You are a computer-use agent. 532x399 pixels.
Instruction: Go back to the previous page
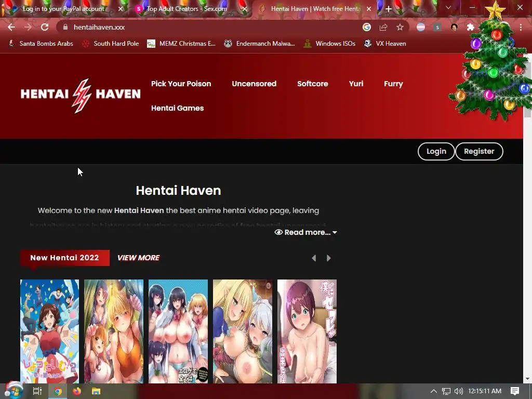pos(11,27)
